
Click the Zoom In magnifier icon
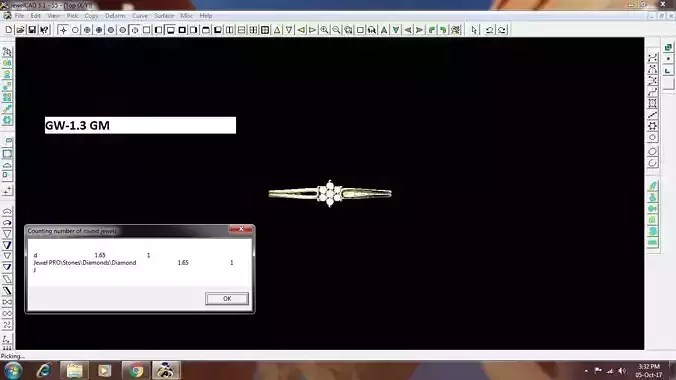(324, 30)
